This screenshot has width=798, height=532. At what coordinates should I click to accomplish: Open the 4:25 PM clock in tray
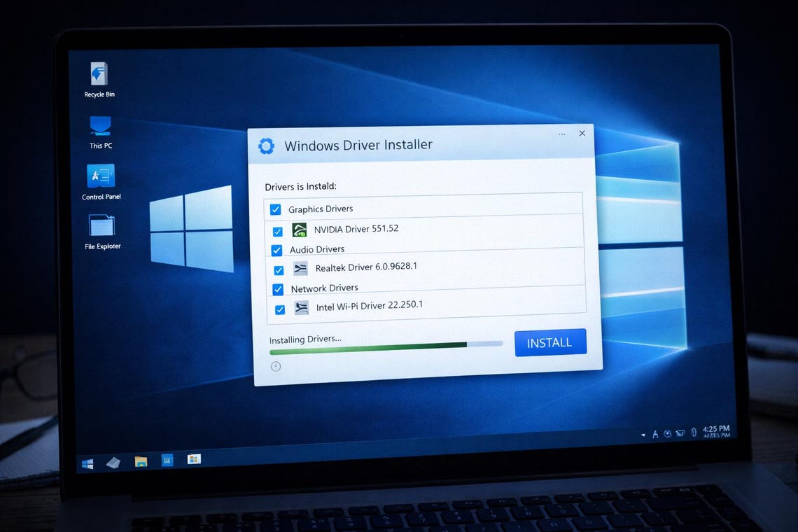pos(716,431)
